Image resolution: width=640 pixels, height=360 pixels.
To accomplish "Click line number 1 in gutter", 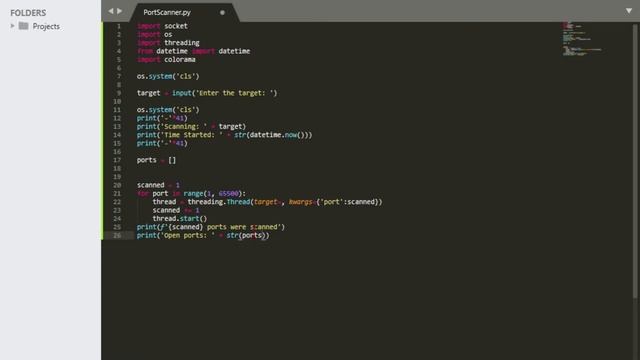I will [119, 26].
